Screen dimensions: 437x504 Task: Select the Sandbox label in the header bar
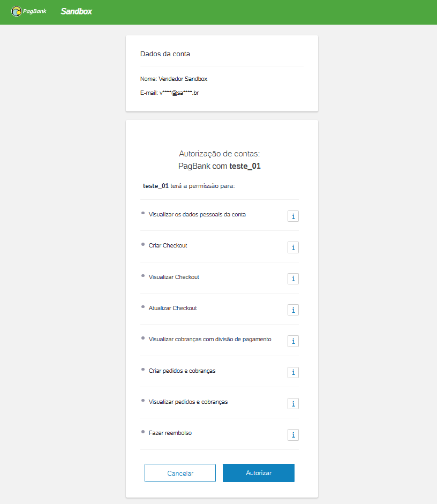point(76,11)
